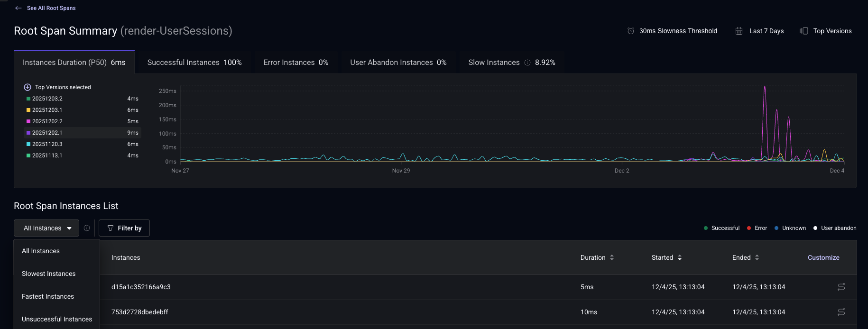
Task: Expand the All Instances dropdown
Action: pyautogui.click(x=46, y=228)
